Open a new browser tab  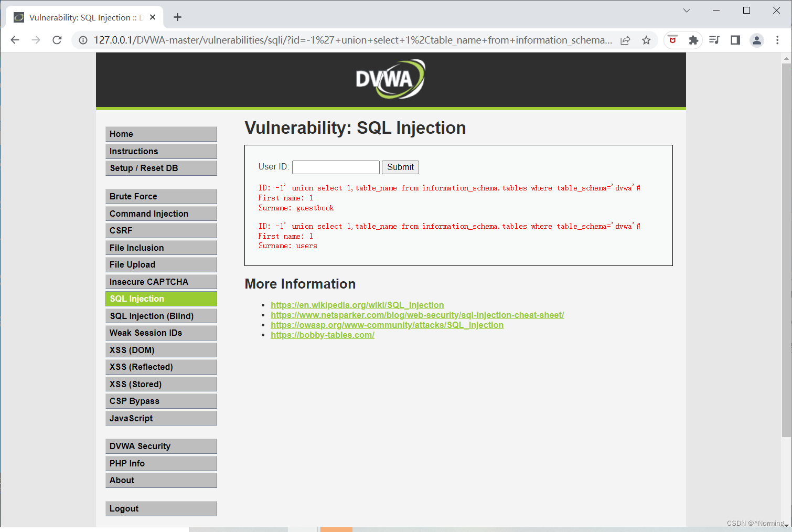point(177,17)
